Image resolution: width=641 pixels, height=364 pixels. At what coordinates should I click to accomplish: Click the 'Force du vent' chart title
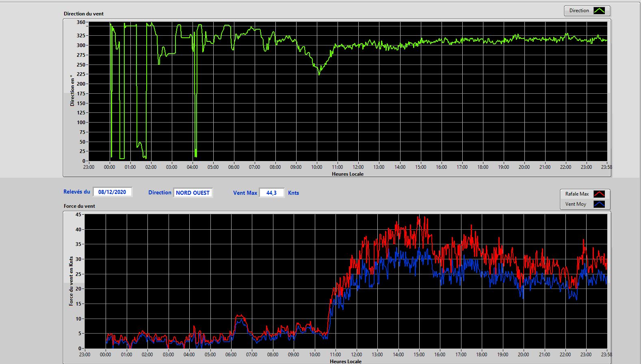(x=79, y=206)
